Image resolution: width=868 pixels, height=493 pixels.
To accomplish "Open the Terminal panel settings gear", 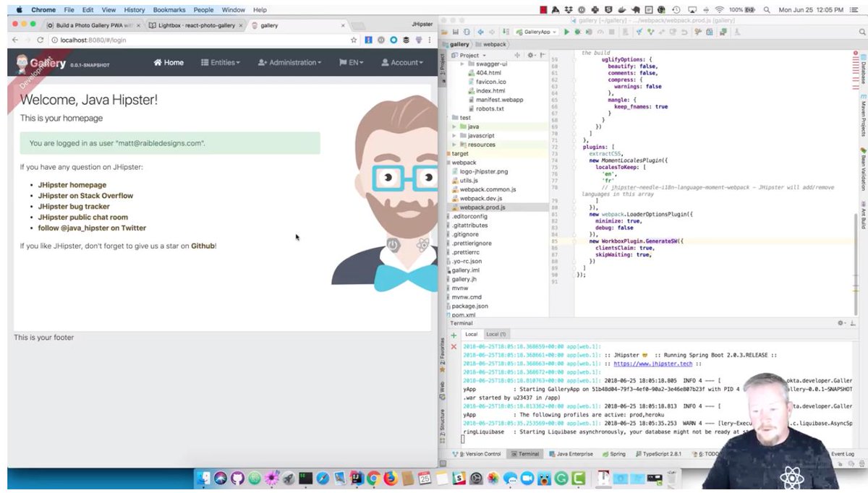I will pos(842,323).
